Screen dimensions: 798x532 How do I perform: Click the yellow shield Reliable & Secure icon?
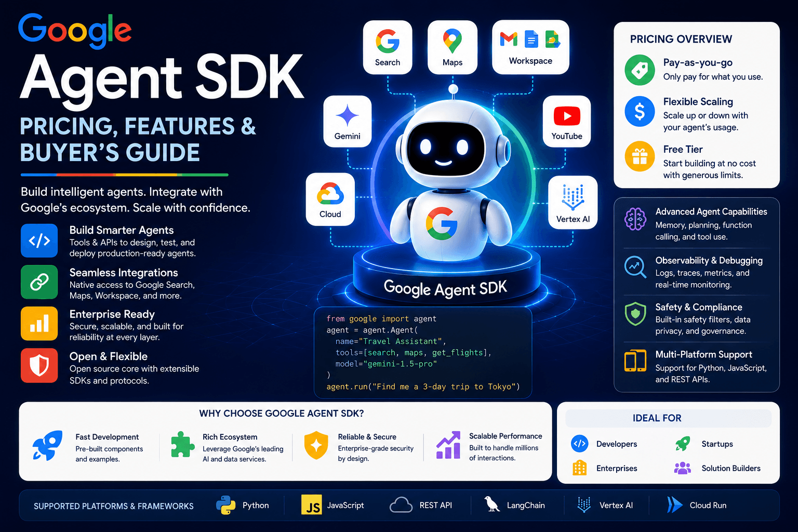(x=316, y=445)
